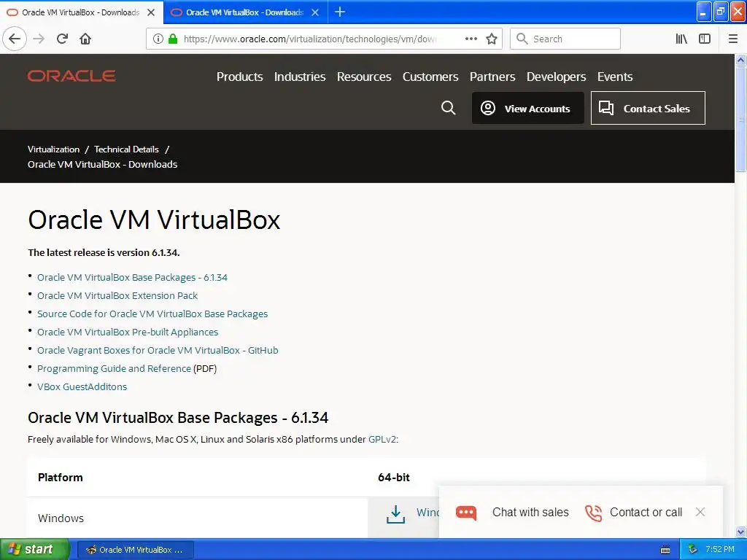Click the phone contact icon

pyautogui.click(x=594, y=513)
